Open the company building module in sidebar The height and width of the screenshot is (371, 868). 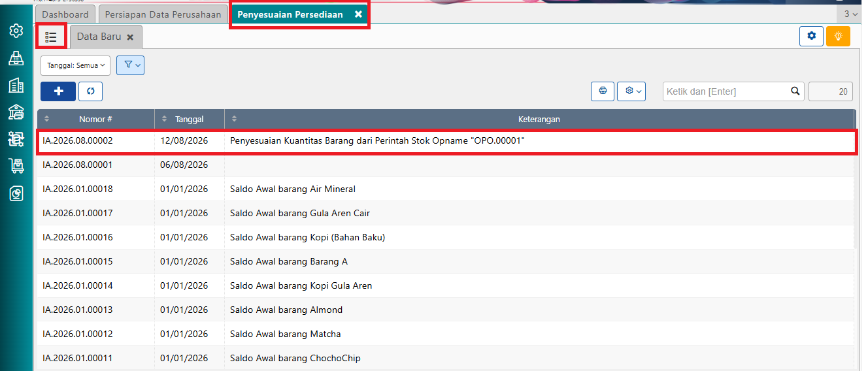[x=16, y=85]
